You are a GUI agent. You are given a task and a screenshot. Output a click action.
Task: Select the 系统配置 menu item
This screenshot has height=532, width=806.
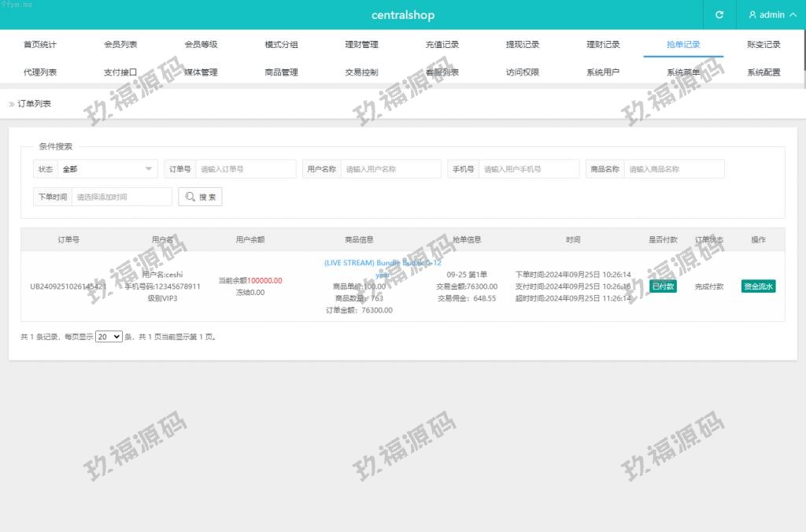pyautogui.click(x=763, y=72)
